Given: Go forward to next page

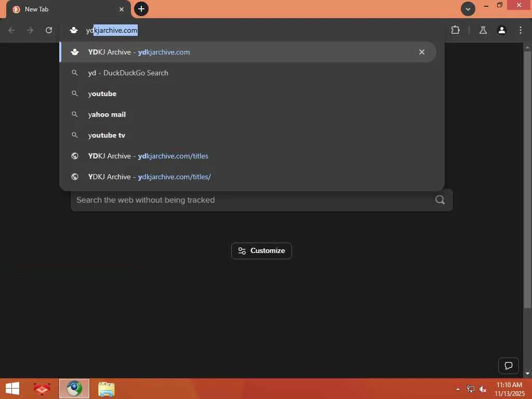Looking at the screenshot, I should 30,30.
